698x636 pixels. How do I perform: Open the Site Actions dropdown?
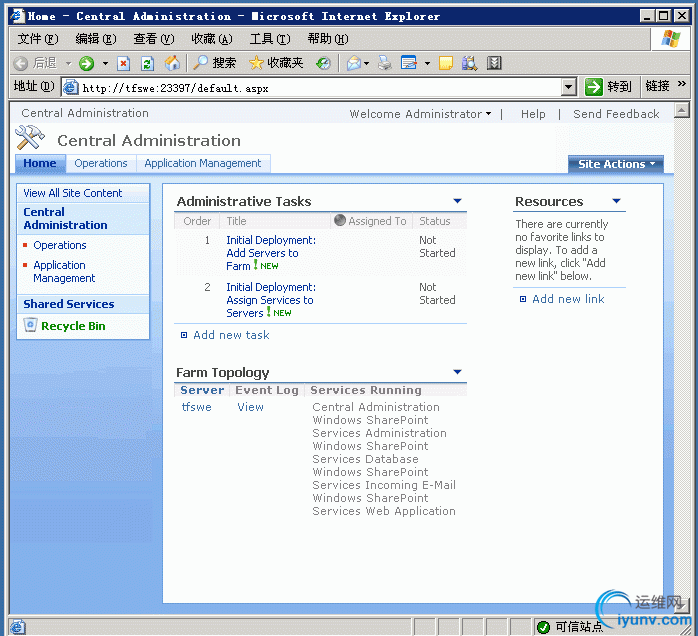(616, 164)
